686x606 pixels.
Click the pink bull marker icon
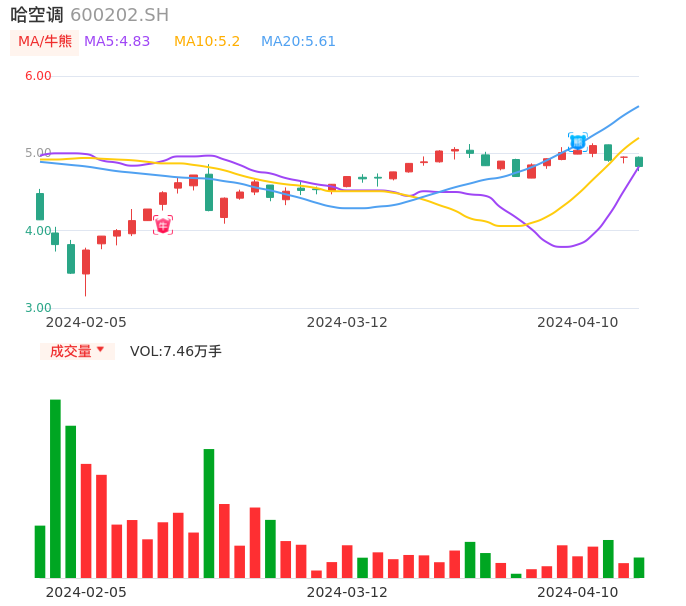click(x=163, y=225)
